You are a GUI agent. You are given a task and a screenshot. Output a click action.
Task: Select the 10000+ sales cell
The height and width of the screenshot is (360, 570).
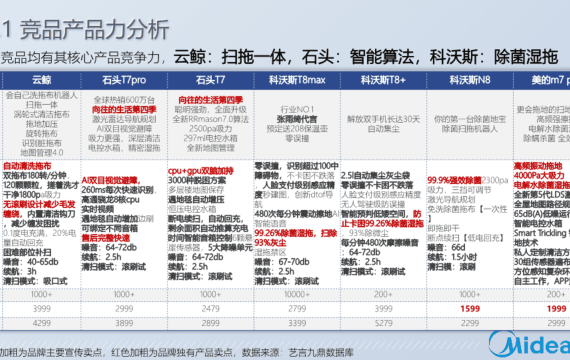coord(297,294)
